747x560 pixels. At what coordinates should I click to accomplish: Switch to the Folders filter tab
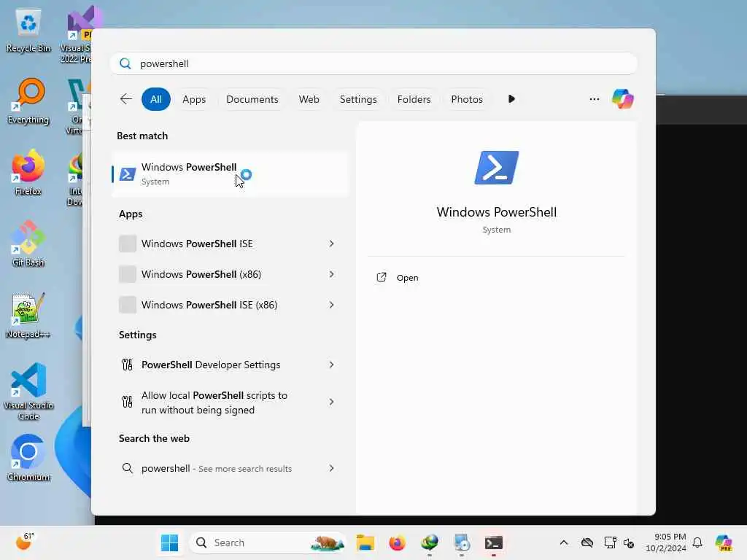pos(414,99)
